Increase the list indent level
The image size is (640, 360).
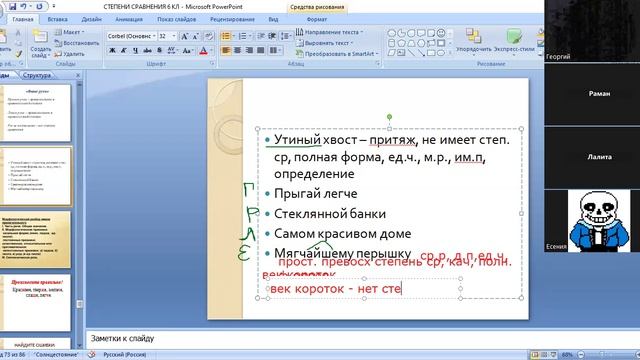click(x=272, y=36)
